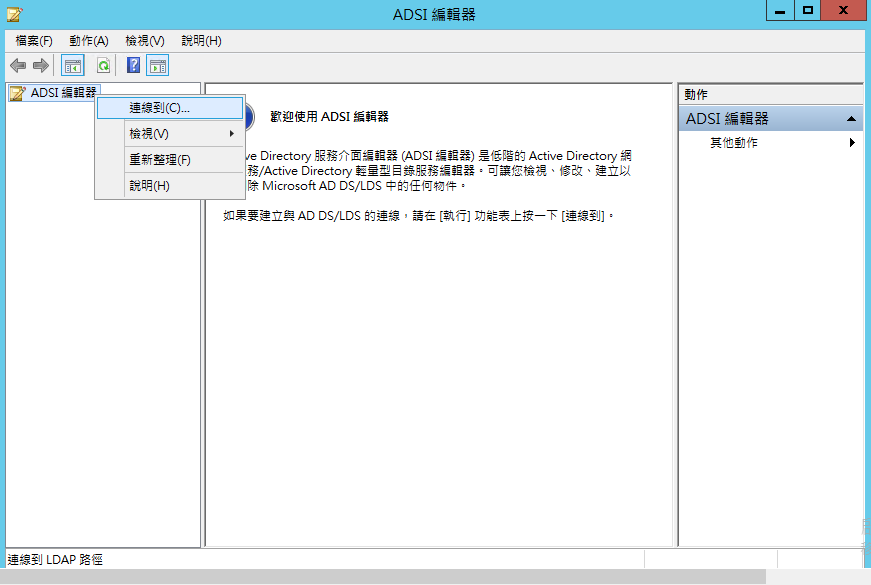The height and width of the screenshot is (585, 871).
Task: Toggle the console tree pane icon
Action: [73, 66]
